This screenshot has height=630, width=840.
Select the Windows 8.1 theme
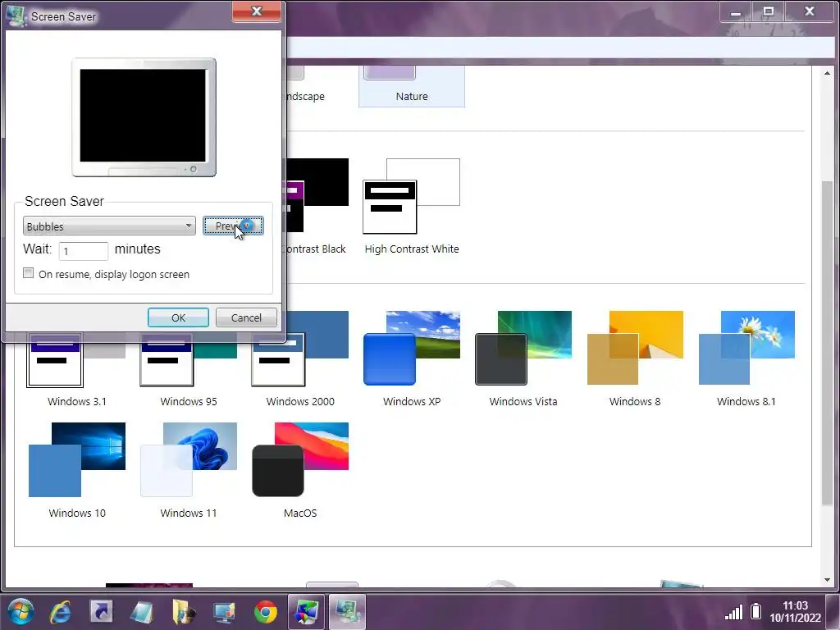tap(746, 359)
